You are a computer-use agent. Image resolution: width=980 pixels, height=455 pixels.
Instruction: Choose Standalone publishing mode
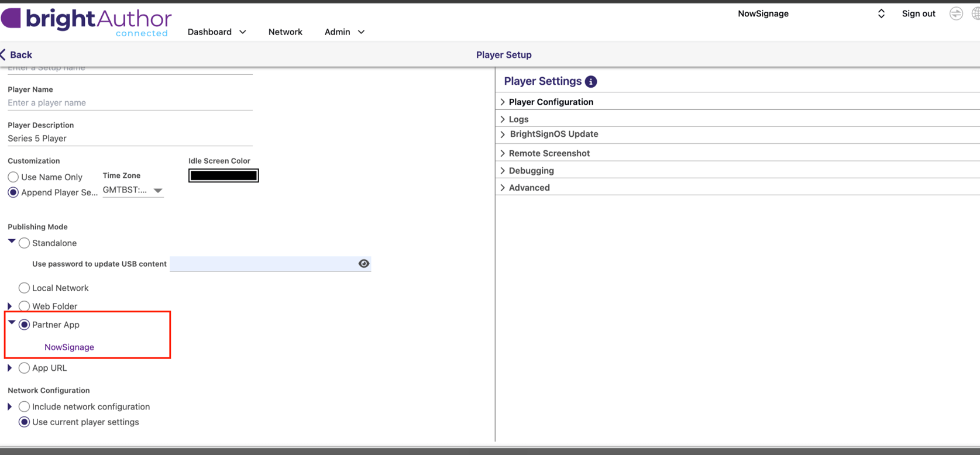coord(24,243)
